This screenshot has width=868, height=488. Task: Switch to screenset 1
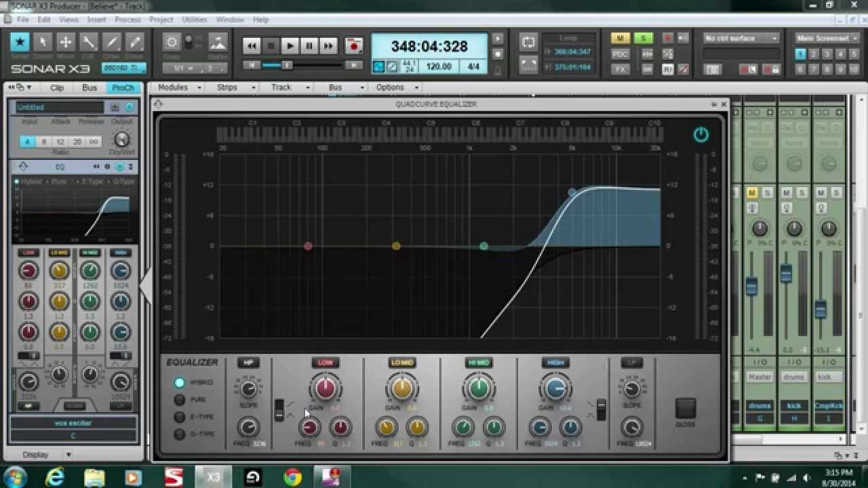point(800,54)
